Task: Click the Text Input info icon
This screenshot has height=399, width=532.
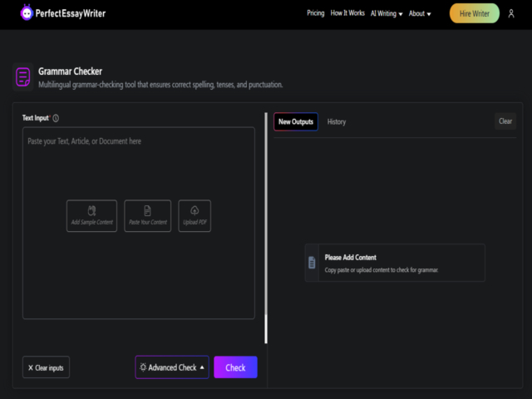Action: (56, 119)
